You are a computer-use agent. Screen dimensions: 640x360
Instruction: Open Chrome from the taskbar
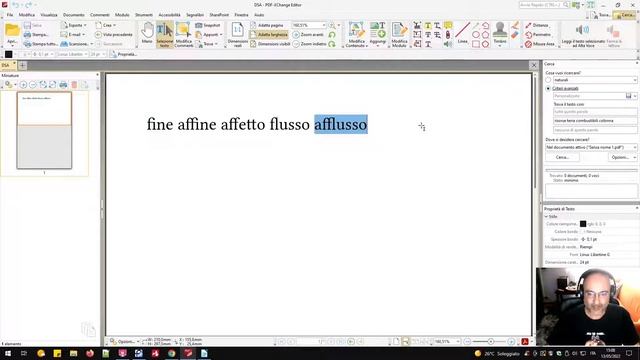(171, 353)
